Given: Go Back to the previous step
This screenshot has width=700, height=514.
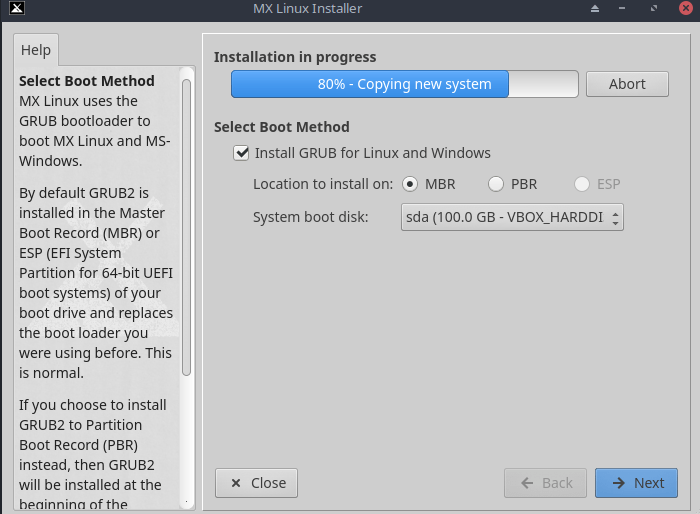Looking at the screenshot, I should [x=546, y=483].
